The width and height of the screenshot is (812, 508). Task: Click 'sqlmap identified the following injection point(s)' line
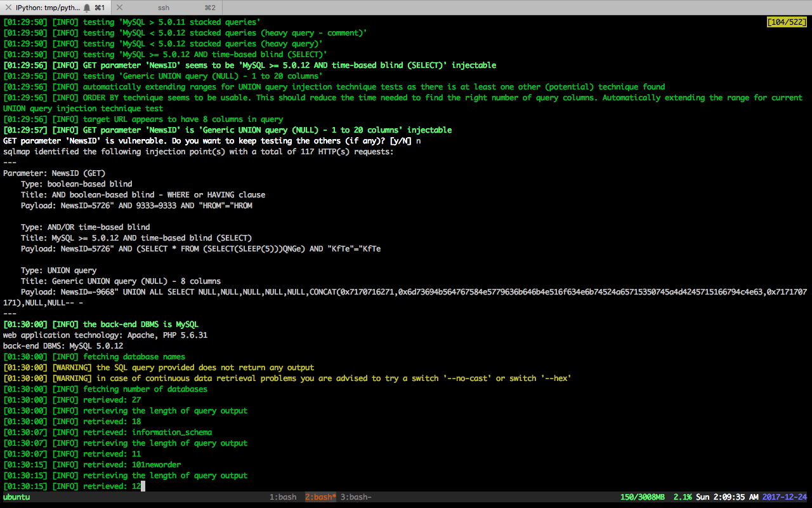pyautogui.click(x=199, y=152)
